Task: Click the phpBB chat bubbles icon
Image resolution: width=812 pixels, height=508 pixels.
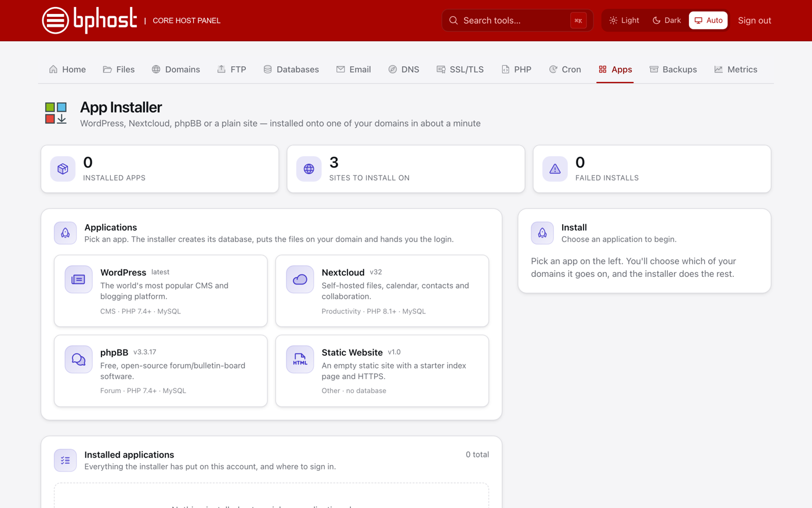Action: pos(78,359)
